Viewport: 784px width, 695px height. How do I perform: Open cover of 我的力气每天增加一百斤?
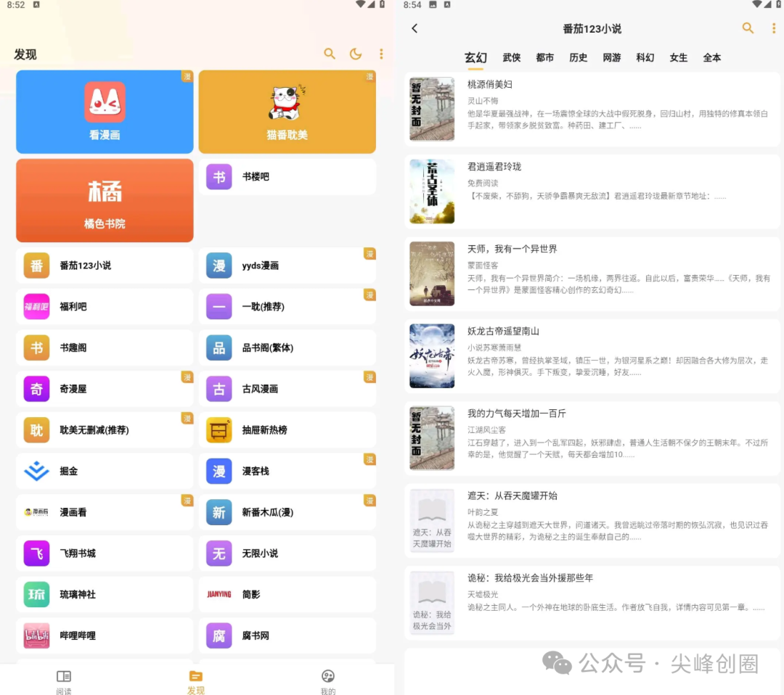click(432, 438)
